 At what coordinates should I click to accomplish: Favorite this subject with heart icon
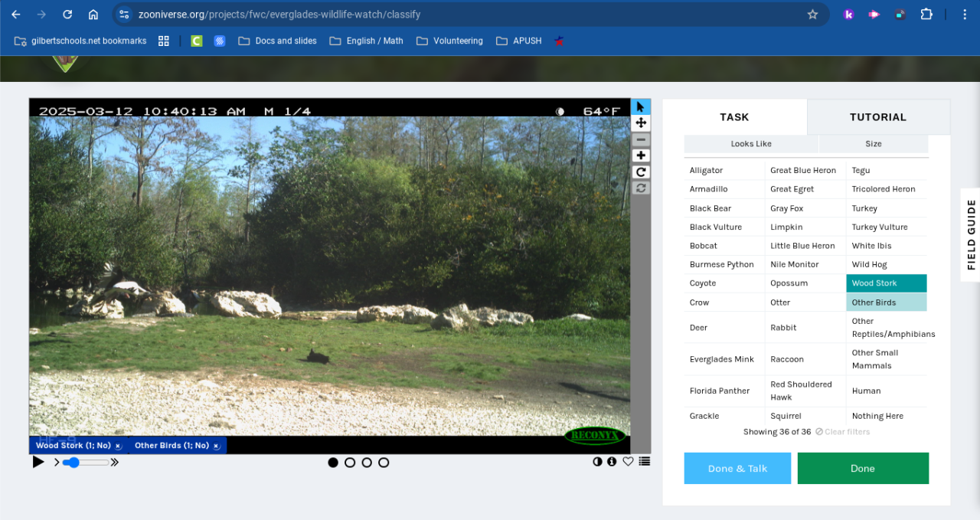(628, 461)
